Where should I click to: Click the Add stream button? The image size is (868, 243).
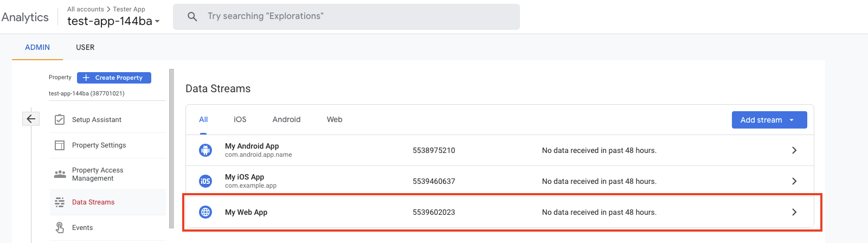pos(769,120)
